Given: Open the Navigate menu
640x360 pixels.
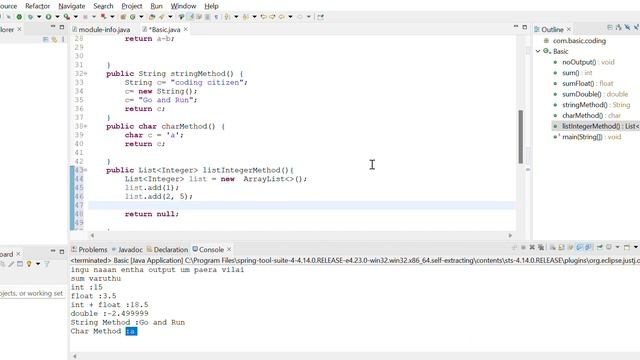Looking at the screenshot, I should click(x=72, y=6).
